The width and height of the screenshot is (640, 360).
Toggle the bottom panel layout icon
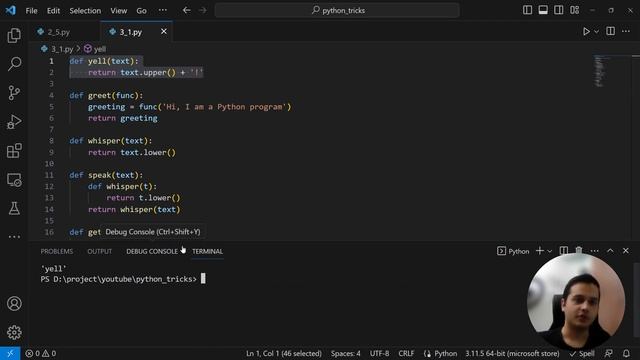click(543, 10)
